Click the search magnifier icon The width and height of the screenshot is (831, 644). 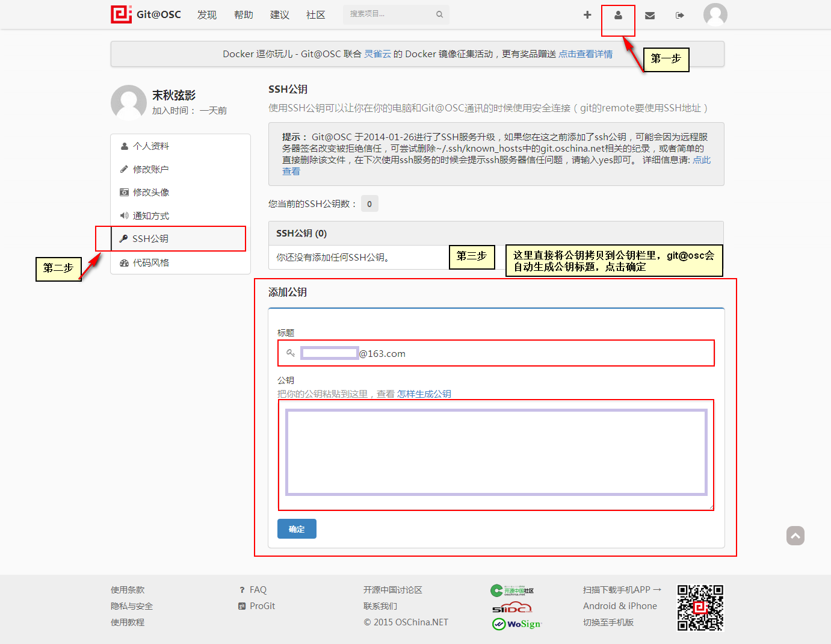pos(440,14)
